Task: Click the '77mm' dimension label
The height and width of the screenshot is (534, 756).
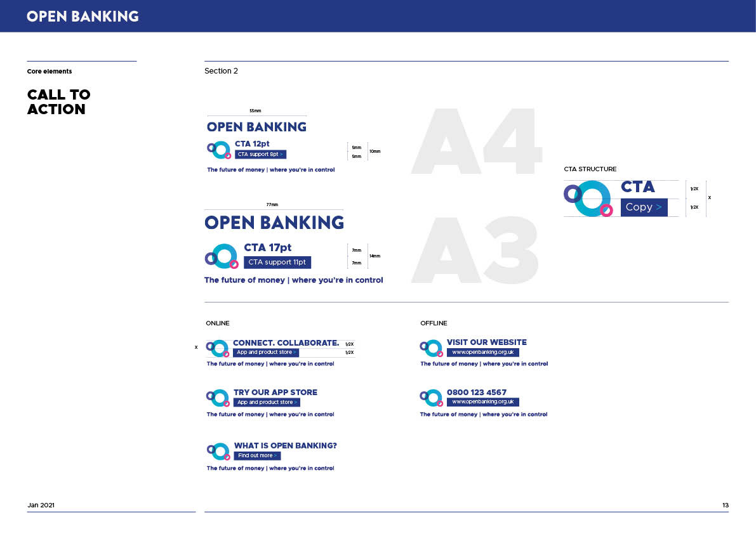Action: click(272, 205)
